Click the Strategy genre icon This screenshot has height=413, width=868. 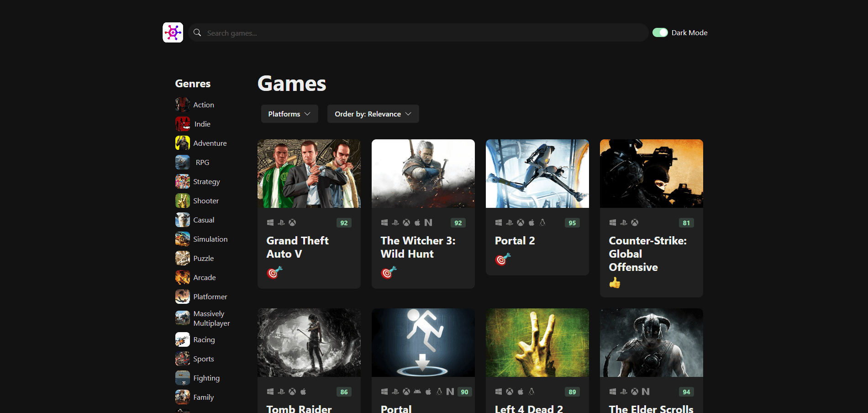point(183,181)
